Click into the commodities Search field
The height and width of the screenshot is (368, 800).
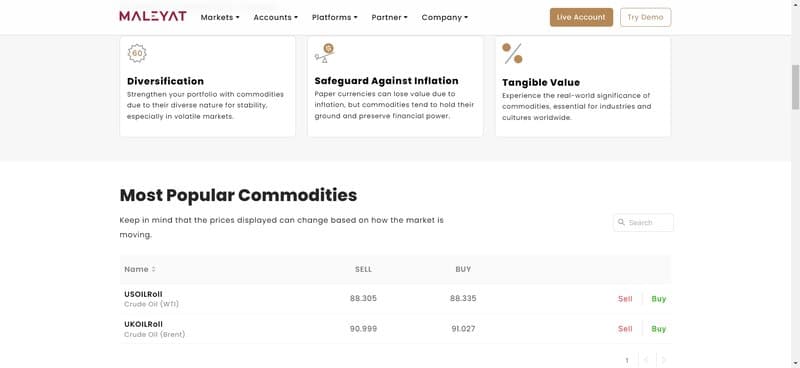click(x=643, y=223)
